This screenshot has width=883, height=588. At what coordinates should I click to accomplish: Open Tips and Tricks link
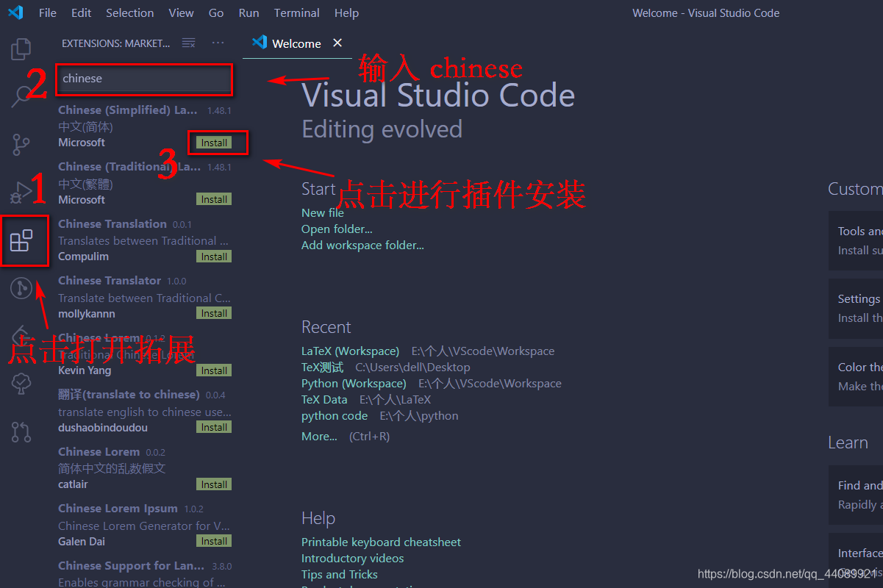click(339, 575)
